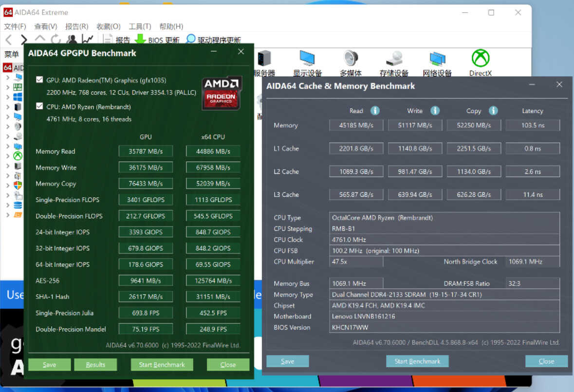Screen dimensions: 574x392
Task: Expand the Xbox DirectX tree node
Action: click(8, 156)
